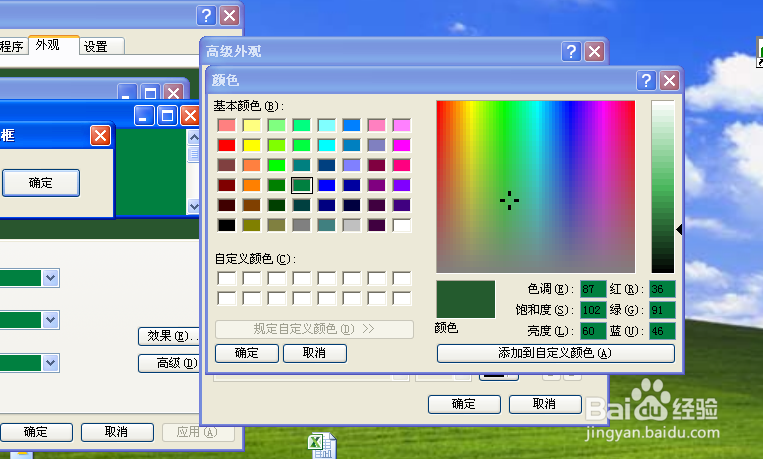The width and height of the screenshot is (763, 459).
Task: Select the red basic color swatch
Action: pyautogui.click(x=227, y=145)
